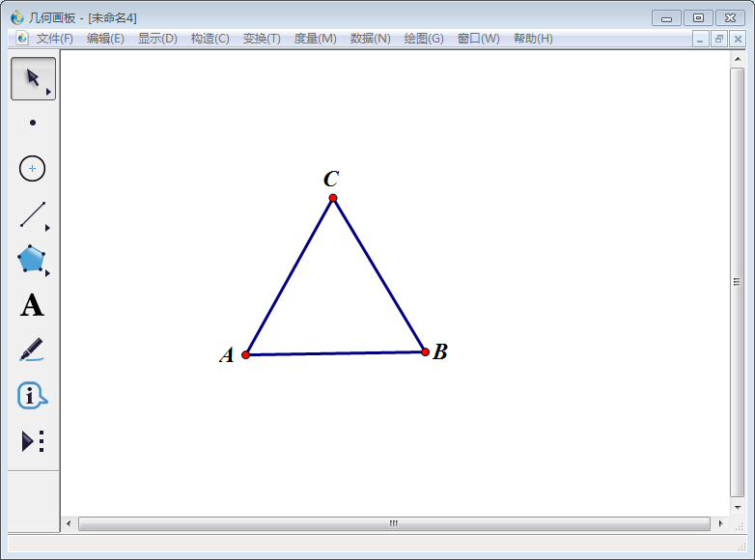Close the document 未命名4
This screenshot has height=560, width=755.
pyautogui.click(x=738, y=39)
